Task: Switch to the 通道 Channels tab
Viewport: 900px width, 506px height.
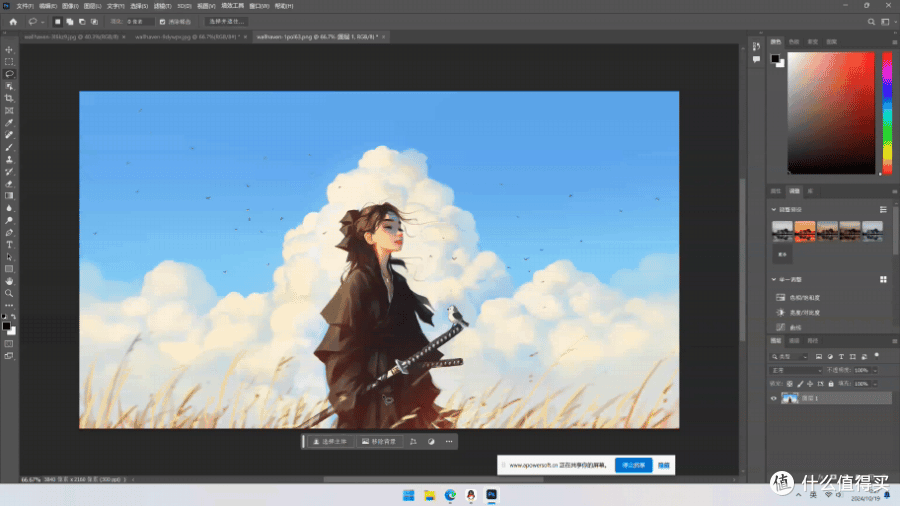Action: point(794,341)
